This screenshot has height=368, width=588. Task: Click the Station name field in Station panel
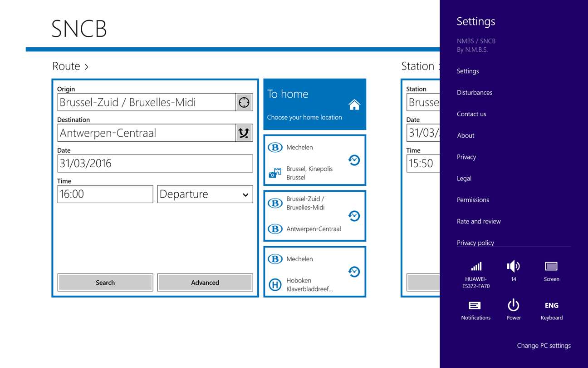[423, 102]
